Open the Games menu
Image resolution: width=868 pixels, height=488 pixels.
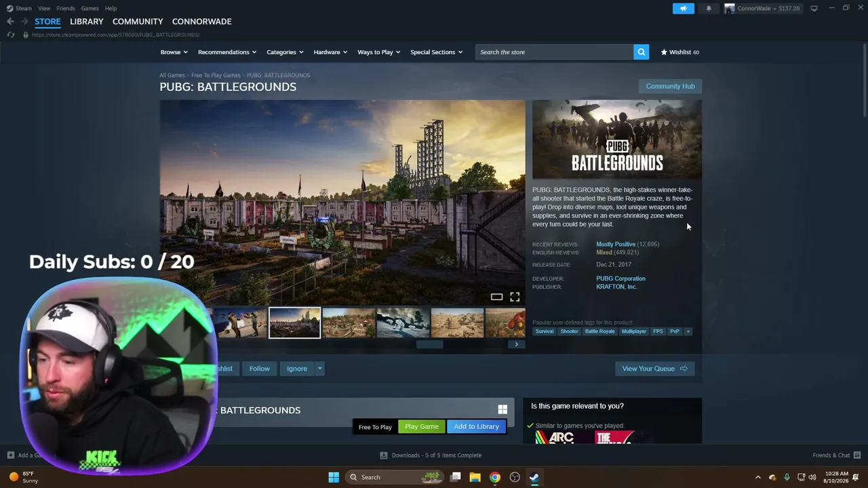pos(90,8)
